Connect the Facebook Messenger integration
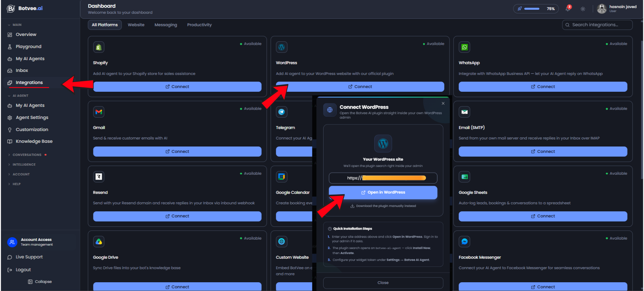Image resolution: width=644 pixels, height=291 pixels. tap(543, 287)
